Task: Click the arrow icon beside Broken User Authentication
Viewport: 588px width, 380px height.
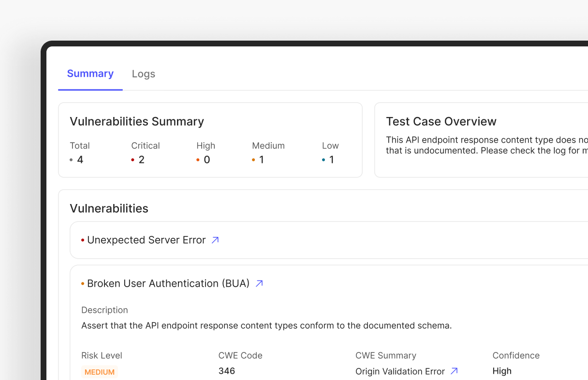Action: [259, 283]
